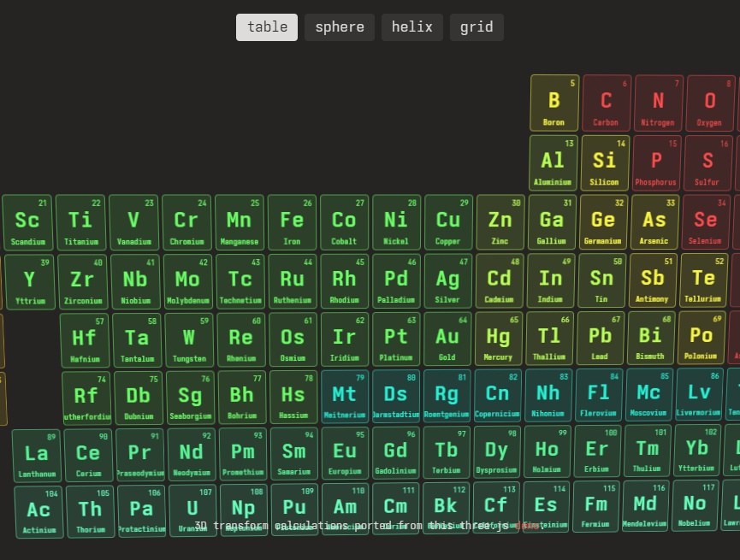The height and width of the screenshot is (560, 740).
Task: Select the sphere layout button
Action: click(x=340, y=27)
